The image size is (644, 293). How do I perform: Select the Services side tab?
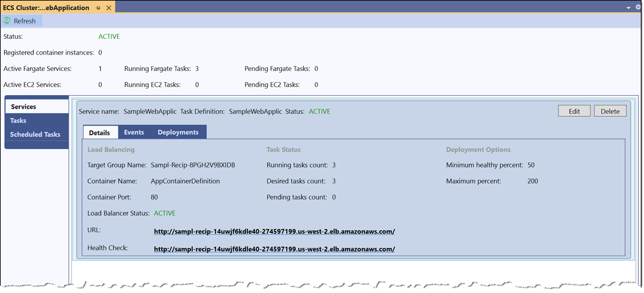tap(37, 107)
